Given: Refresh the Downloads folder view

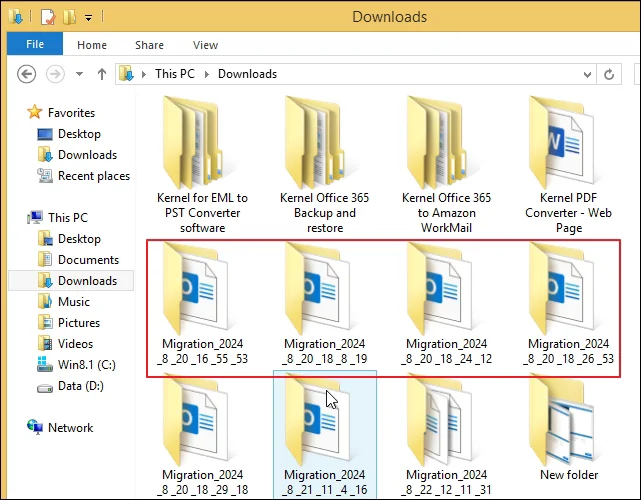Looking at the screenshot, I should point(609,74).
